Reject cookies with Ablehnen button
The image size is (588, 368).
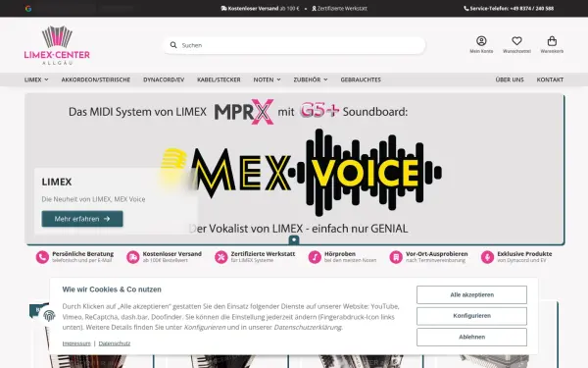[x=471, y=337]
